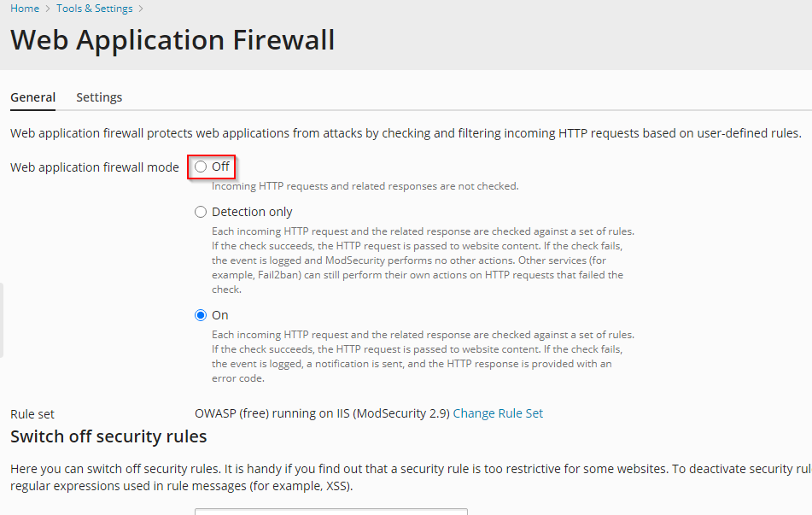Viewport: 812px width, 515px height.
Task: Expand the collapsed left sidebar handle
Action: point(2,320)
